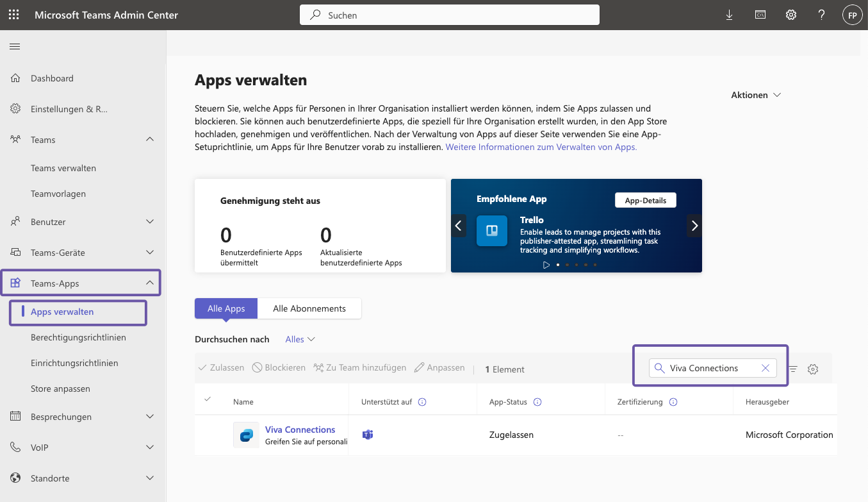Show previous featured app with left arrow
868x502 pixels.
459,226
